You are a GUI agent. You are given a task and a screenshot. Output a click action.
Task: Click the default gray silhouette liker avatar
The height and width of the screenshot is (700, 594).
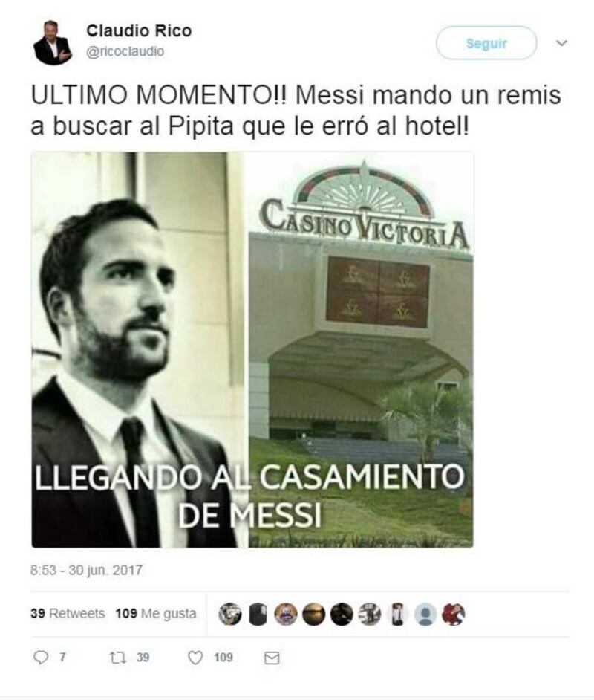[x=425, y=615]
